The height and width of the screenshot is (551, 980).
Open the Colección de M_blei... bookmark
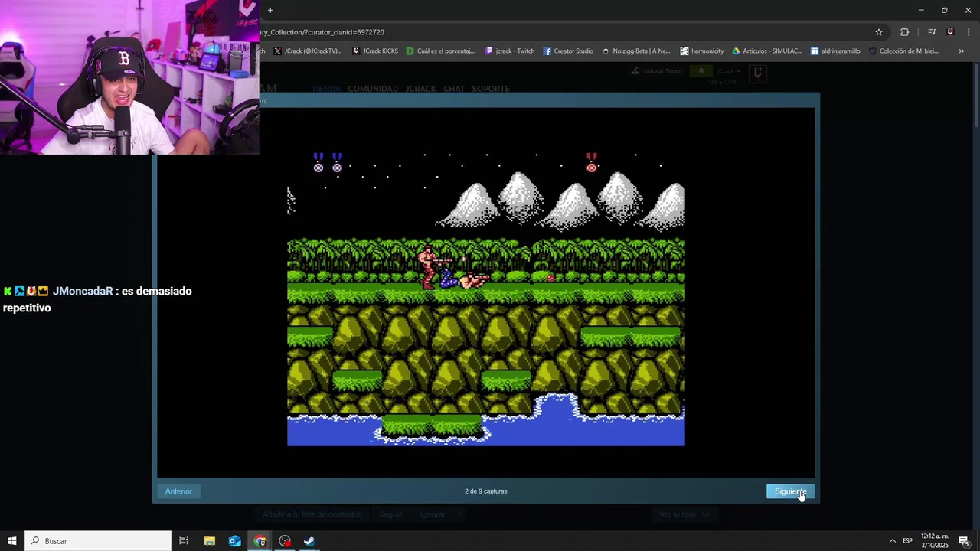[903, 51]
